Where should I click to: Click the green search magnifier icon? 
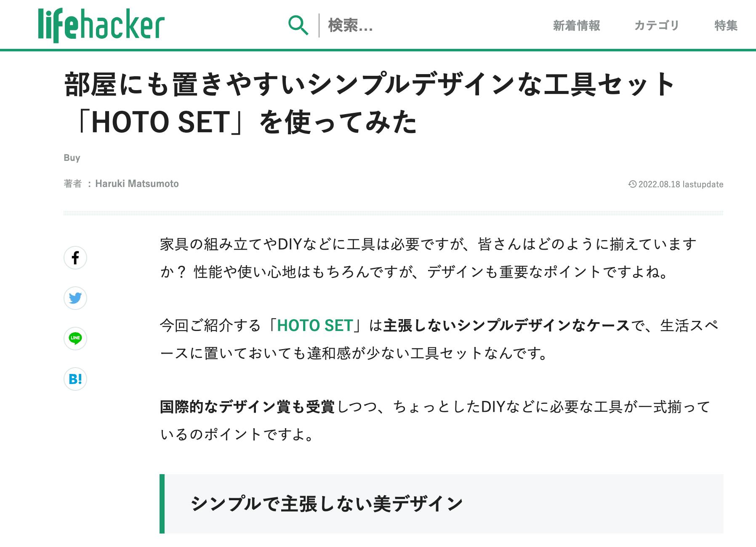click(298, 25)
